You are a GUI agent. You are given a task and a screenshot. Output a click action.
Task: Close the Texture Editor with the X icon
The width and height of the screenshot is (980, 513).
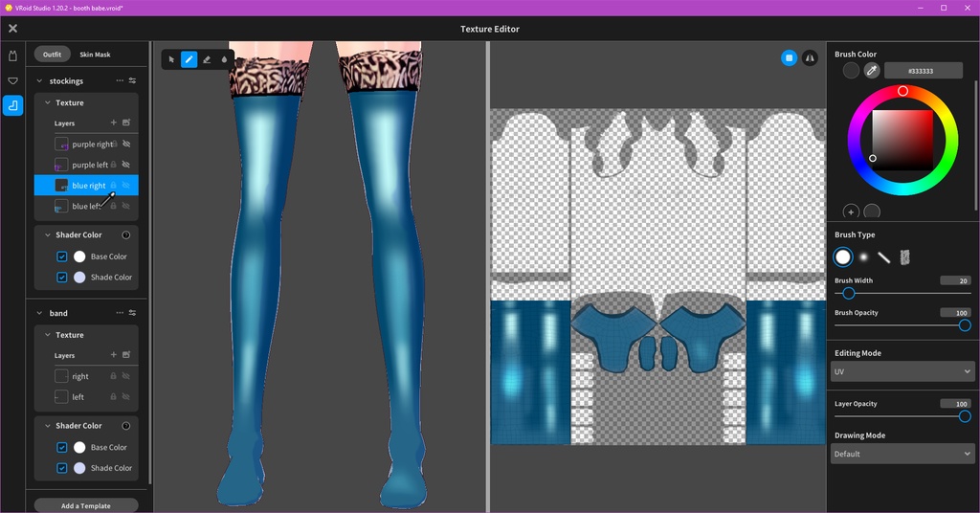pyautogui.click(x=12, y=28)
